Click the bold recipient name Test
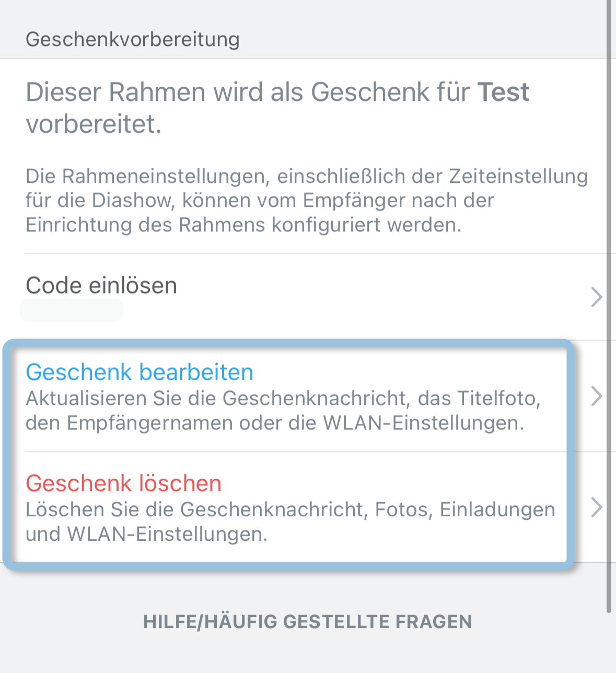Viewport: 616px width, 673px height. pyautogui.click(x=504, y=92)
